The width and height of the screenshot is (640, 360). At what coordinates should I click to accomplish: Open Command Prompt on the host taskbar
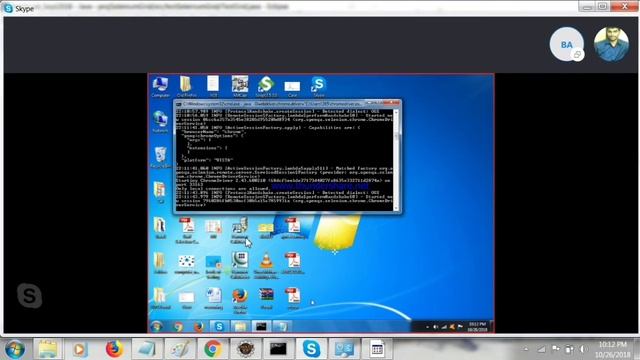click(x=278, y=349)
